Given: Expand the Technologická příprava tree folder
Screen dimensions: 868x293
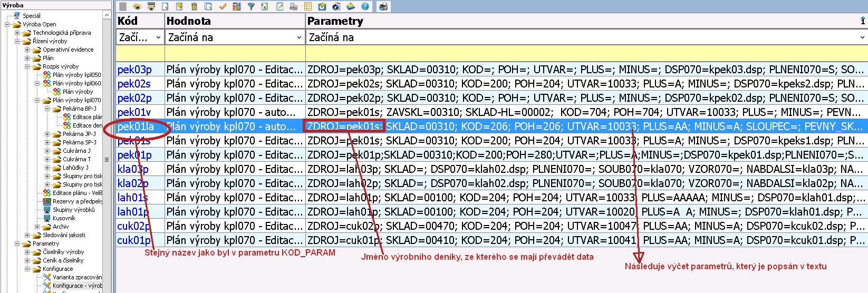Looking at the screenshot, I should click(17, 33).
